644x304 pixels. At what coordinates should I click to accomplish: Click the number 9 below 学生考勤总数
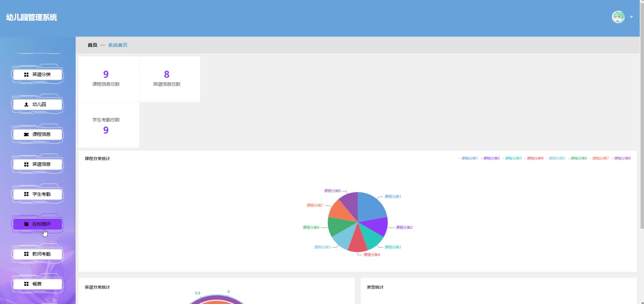(x=106, y=130)
